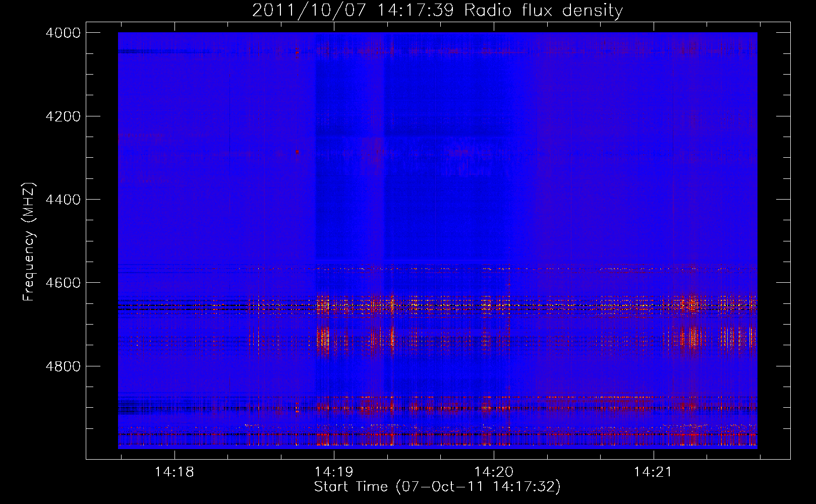Click the 14:18 time tick label

click(174, 472)
